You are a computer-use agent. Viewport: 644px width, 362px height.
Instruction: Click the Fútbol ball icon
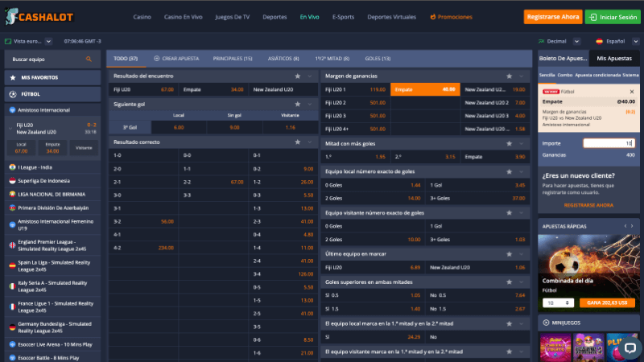point(13,94)
